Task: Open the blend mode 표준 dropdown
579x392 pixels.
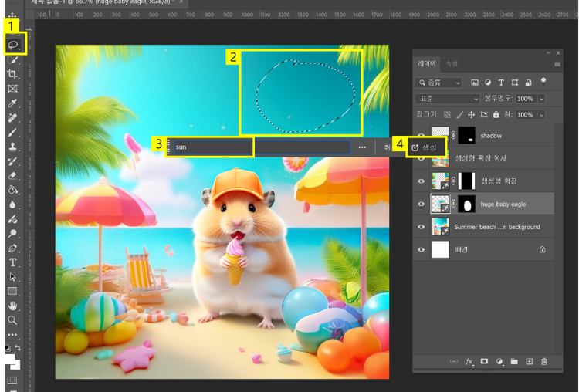Action: [449, 99]
